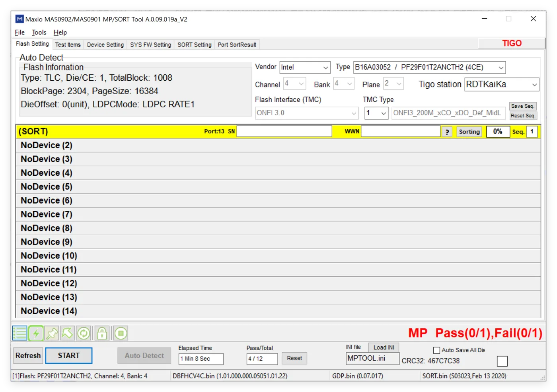557x392 pixels.
Task: Click the list view toolbar icon
Action: 19,333
